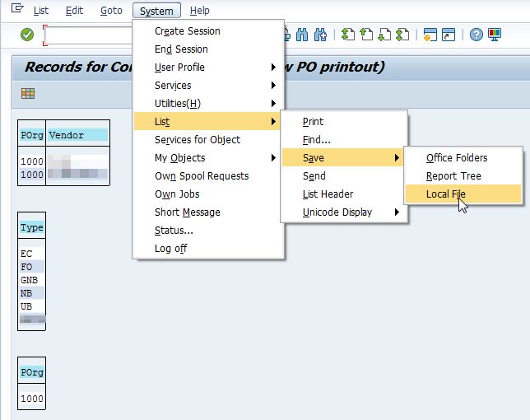Click the grid layout icon below the title
The height and width of the screenshot is (420, 530).
tap(28, 94)
